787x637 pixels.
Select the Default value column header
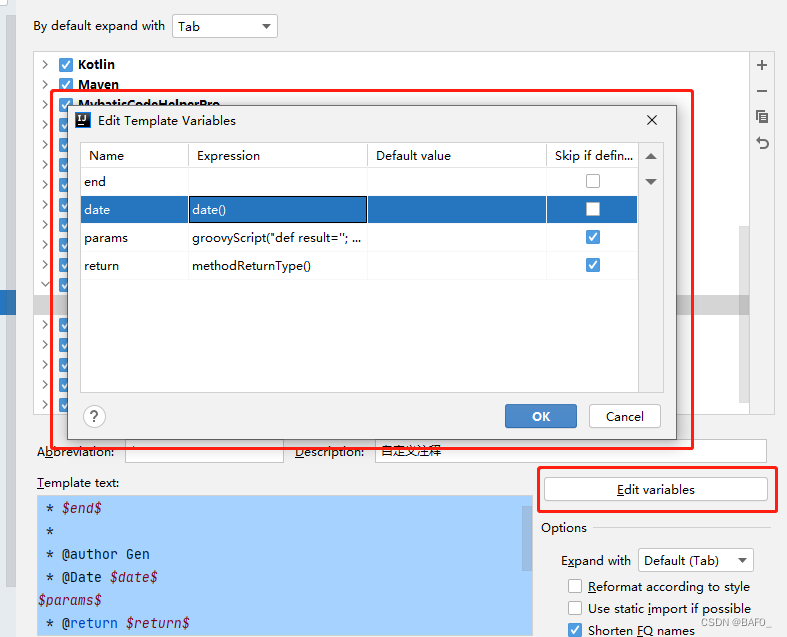pyautogui.click(x=457, y=156)
